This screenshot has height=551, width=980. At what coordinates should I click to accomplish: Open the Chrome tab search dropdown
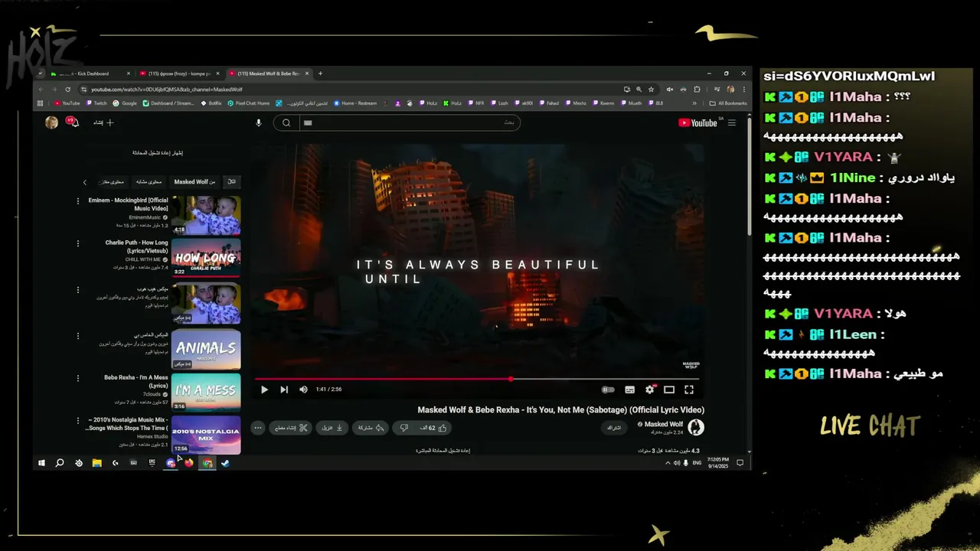pos(41,73)
